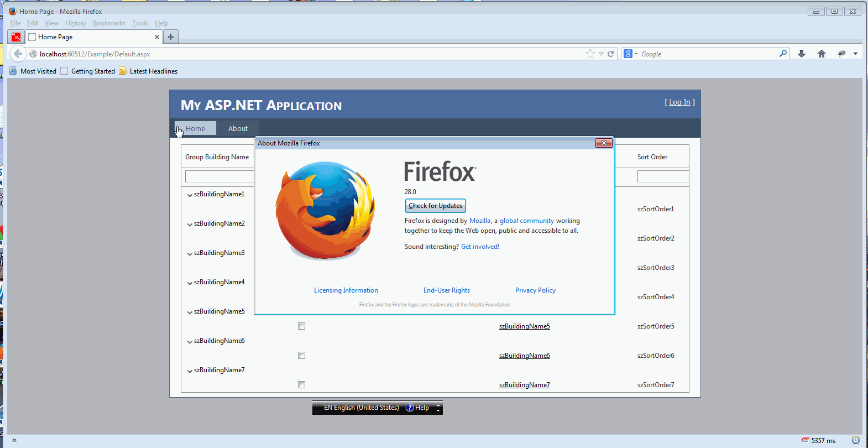Image resolution: width=868 pixels, height=448 pixels.
Task: Click into the Google search field
Action: pyautogui.click(x=708, y=54)
